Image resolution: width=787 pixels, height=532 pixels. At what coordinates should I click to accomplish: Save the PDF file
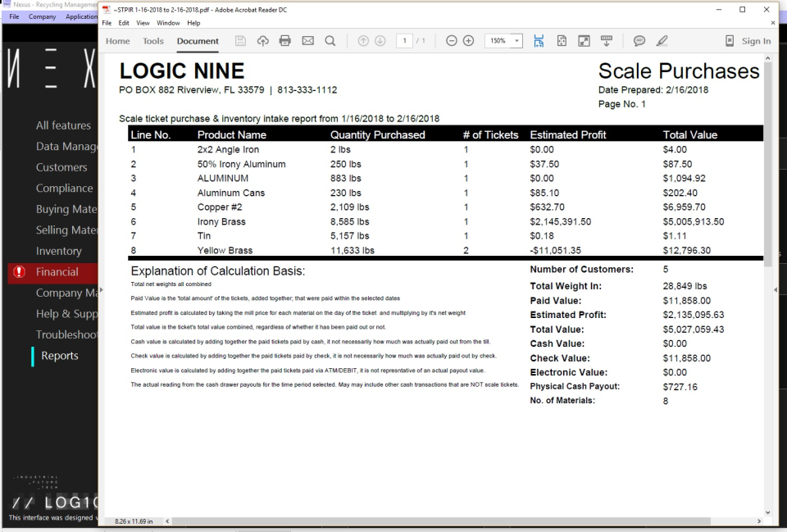click(239, 41)
